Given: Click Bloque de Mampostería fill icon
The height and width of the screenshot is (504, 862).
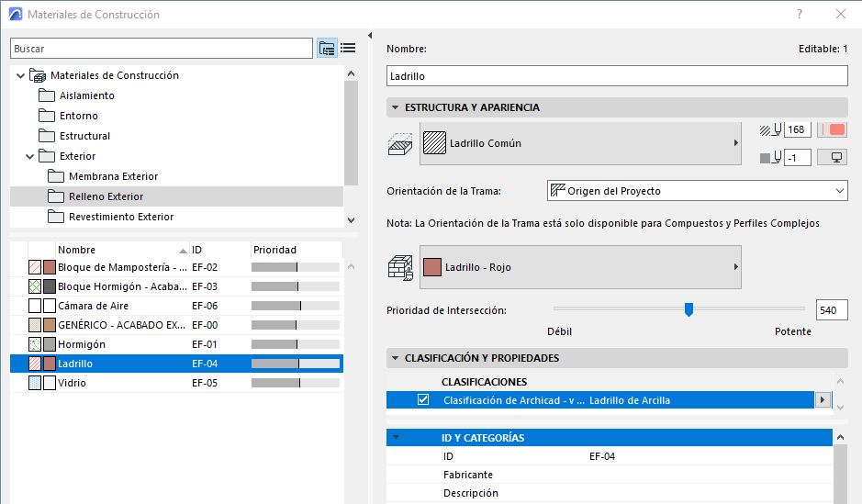Looking at the screenshot, I should click(35, 267).
